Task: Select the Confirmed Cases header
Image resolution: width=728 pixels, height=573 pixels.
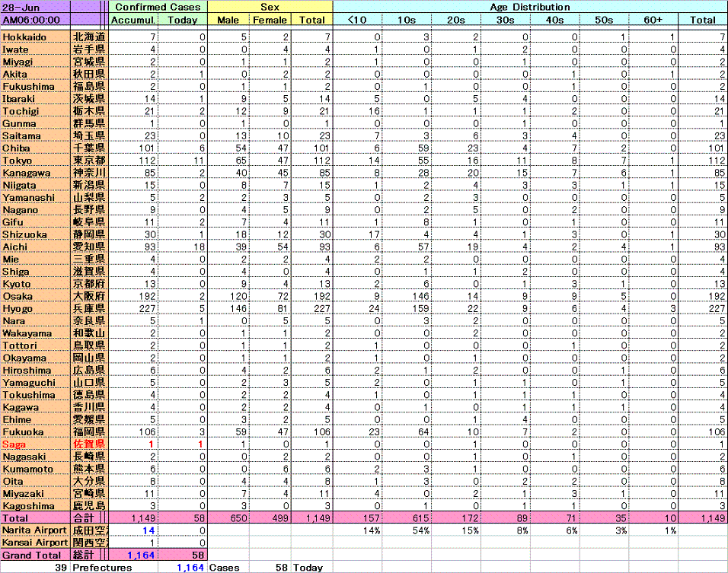Action: click(158, 7)
